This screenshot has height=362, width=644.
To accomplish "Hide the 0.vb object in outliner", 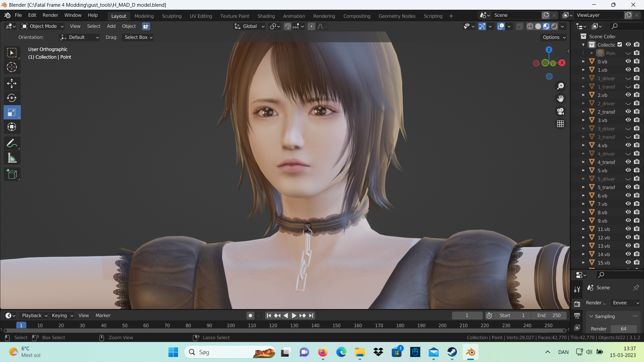I will tap(628, 61).
